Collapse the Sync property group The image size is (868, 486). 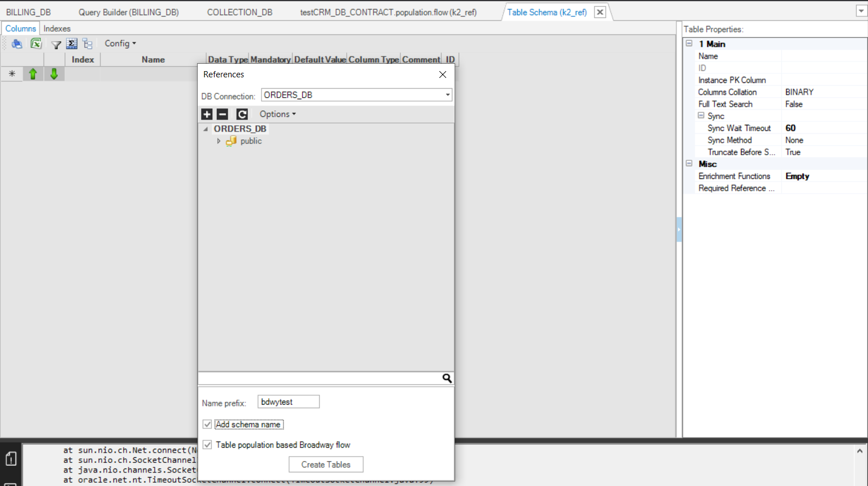pyautogui.click(x=701, y=116)
